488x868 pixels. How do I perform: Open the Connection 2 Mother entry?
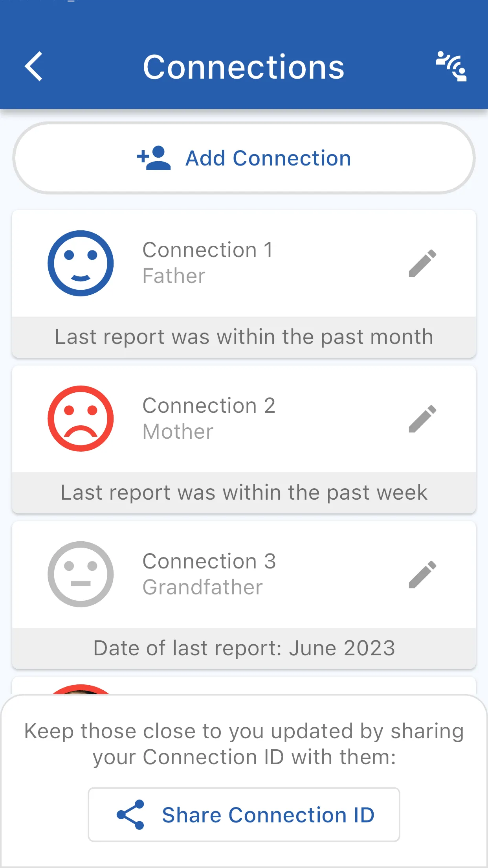tap(209, 418)
